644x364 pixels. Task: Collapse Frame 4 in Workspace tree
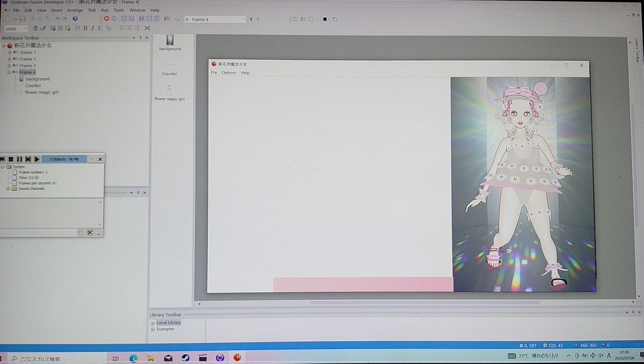[x=9, y=72]
